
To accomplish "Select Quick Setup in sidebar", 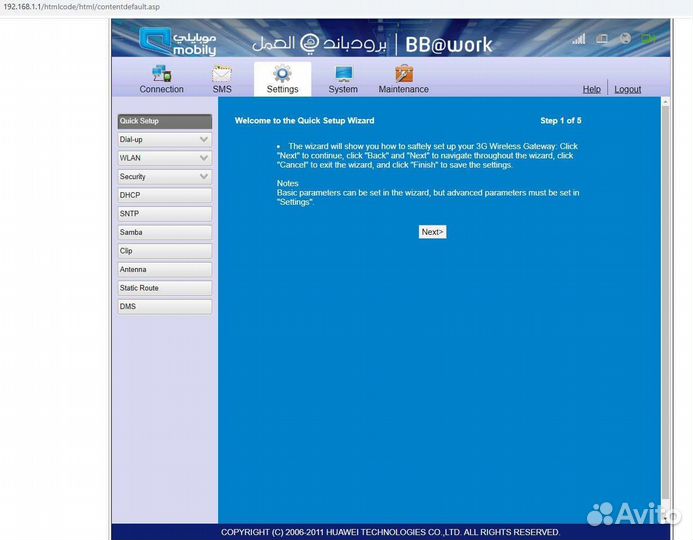I will (164, 121).
